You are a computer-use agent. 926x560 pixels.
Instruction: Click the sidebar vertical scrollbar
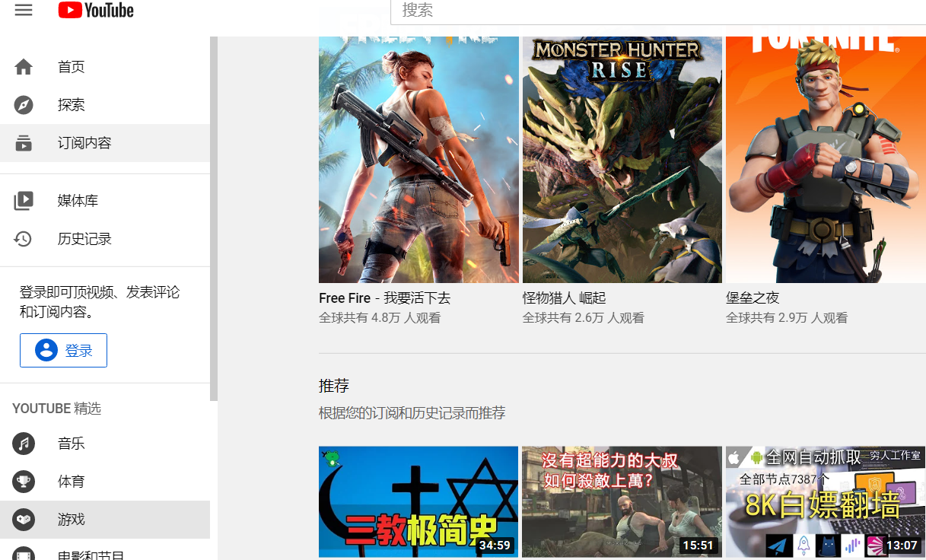[214, 218]
